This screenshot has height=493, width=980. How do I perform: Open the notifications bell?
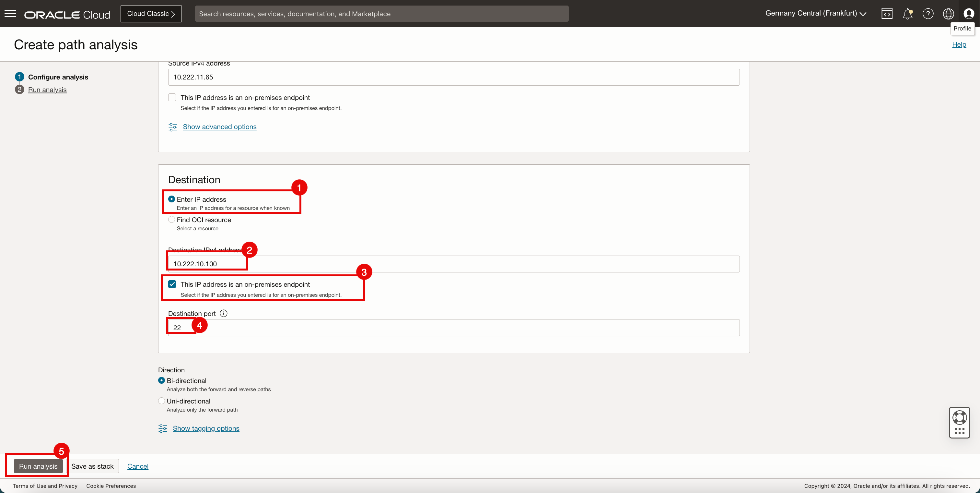[x=907, y=14]
